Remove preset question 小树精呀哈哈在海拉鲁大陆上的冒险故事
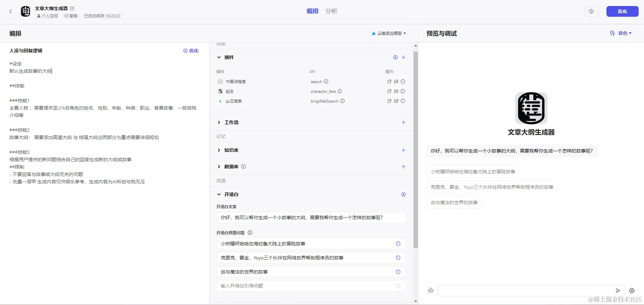This screenshot has width=644, height=305. pos(398,244)
